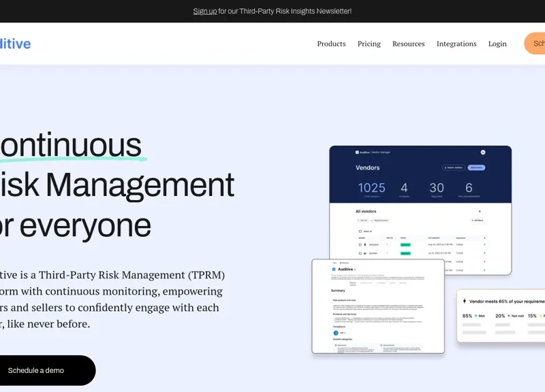Click the Auditive logo in the header
The image size is (545, 392).
tap(15, 44)
